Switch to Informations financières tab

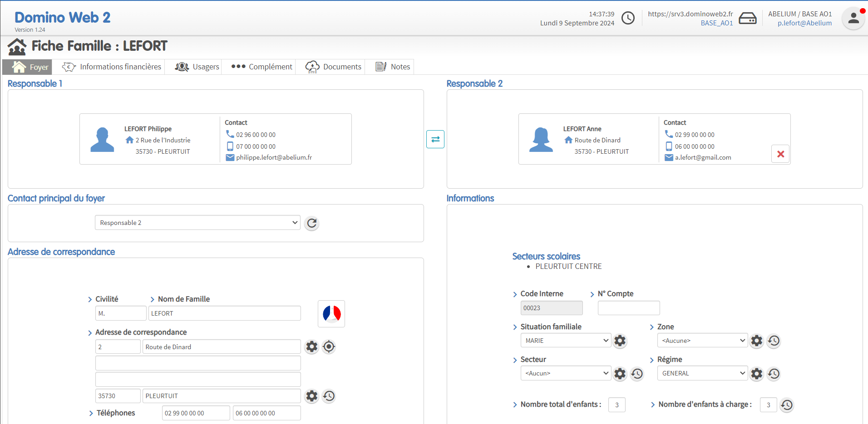pyautogui.click(x=112, y=67)
